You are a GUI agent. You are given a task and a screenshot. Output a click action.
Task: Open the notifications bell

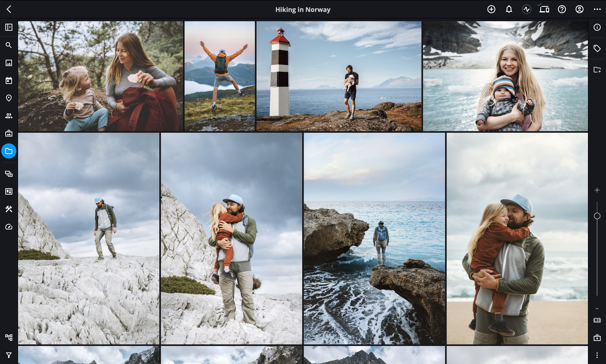coord(509,9)
